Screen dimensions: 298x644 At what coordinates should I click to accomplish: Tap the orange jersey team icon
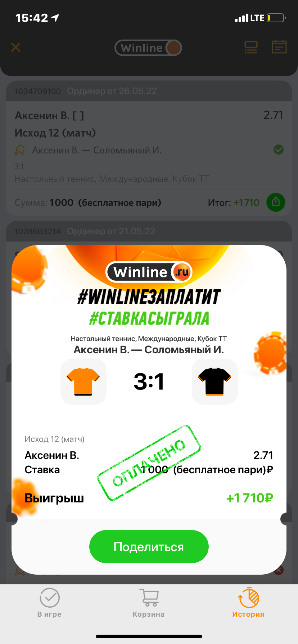[83, 382]
